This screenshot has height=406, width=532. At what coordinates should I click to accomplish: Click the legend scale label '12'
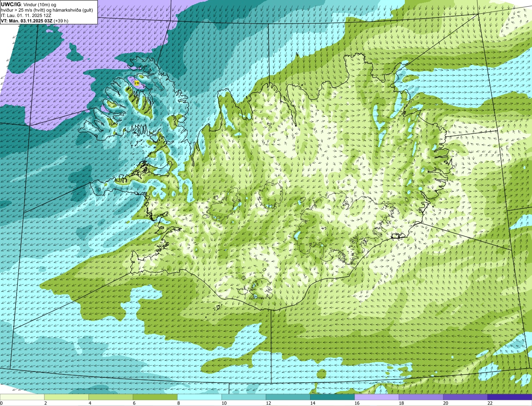click(268, 403)
